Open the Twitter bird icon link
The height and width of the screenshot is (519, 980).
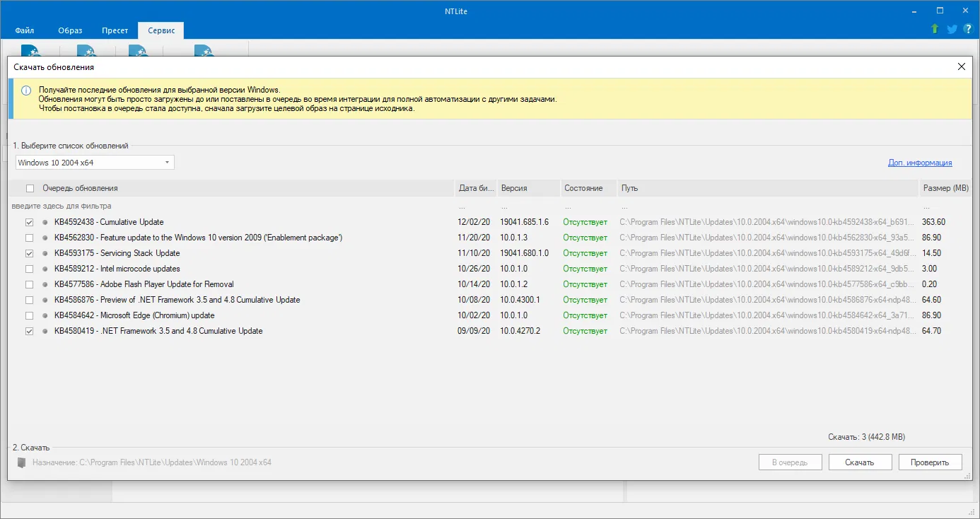pyautogui.click(x=952, y=29)
